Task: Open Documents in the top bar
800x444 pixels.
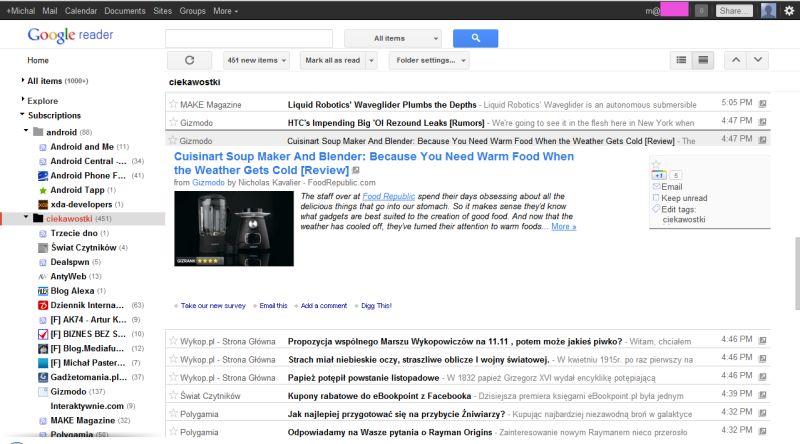Action: click(x=124, y=11)
